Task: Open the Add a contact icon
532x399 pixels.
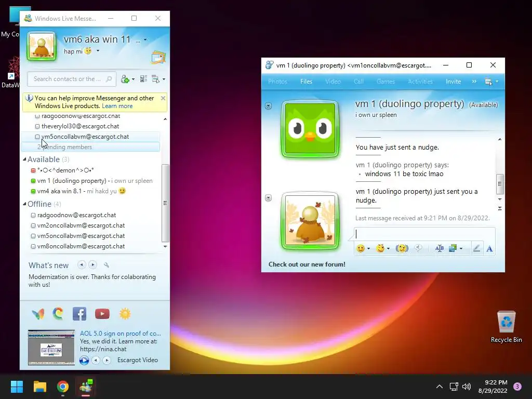Action: coord(125,79)
